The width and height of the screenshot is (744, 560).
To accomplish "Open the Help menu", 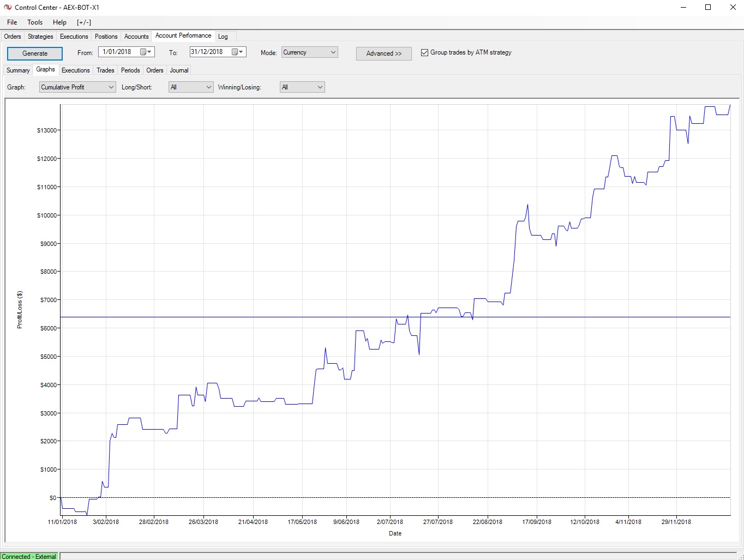I will (59, 22).
